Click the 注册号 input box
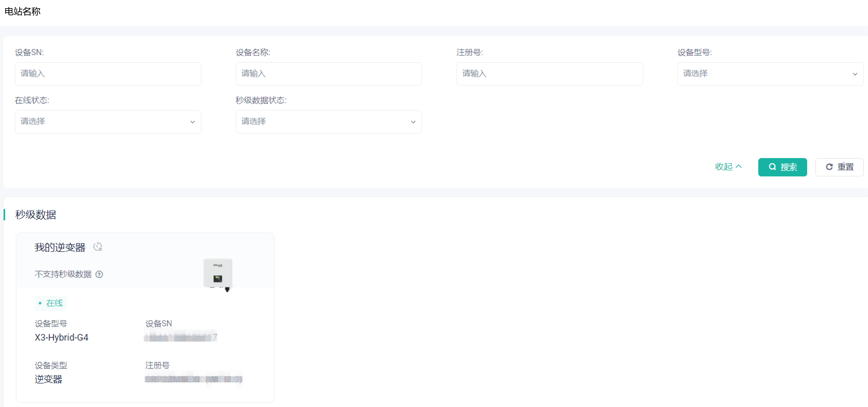The height and width of the screenshot is (407, 868). (550, 74)
